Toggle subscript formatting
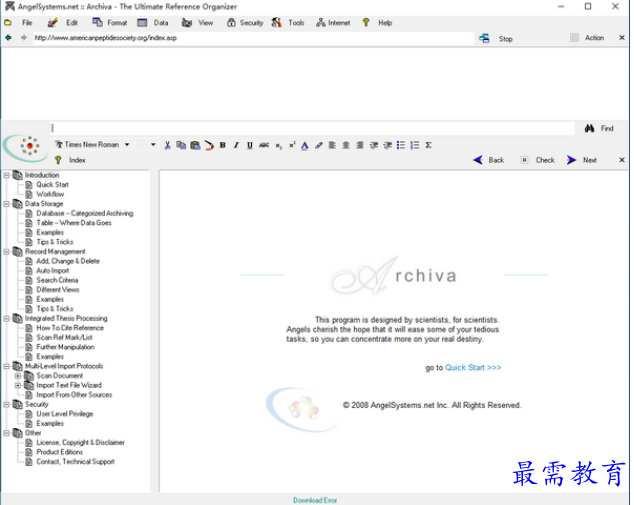 (x=278, y=146)
